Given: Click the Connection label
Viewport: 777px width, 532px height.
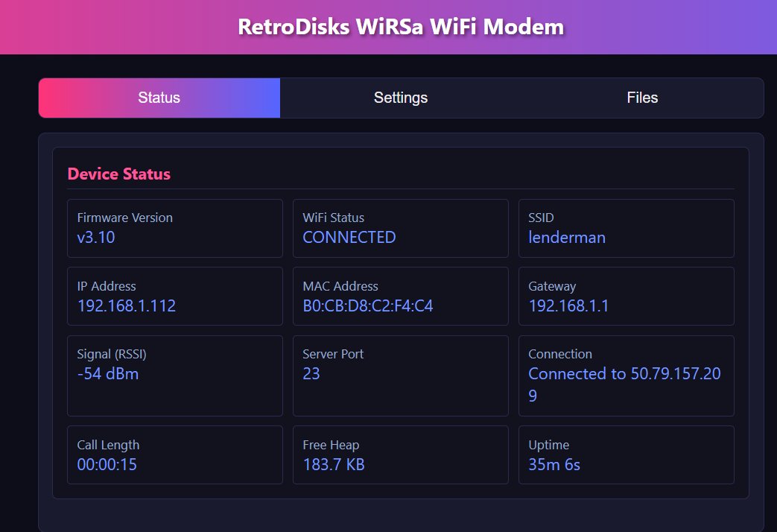Looking at the screenshot, I should [x=560, y=354].
